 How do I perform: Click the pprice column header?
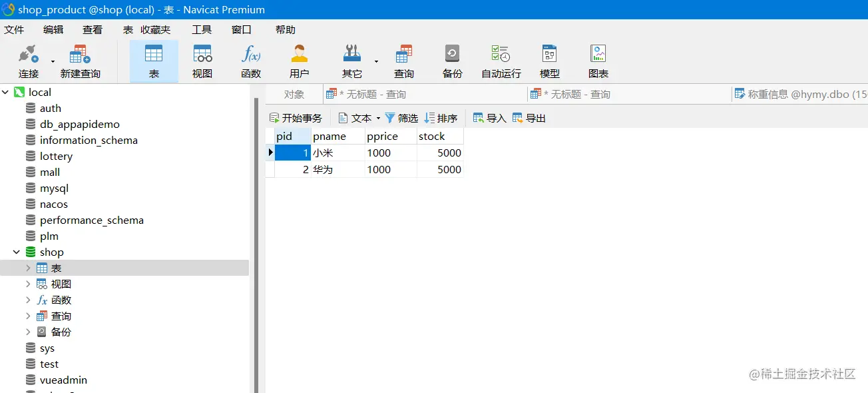pyautogui.click(x=391, y=136)
